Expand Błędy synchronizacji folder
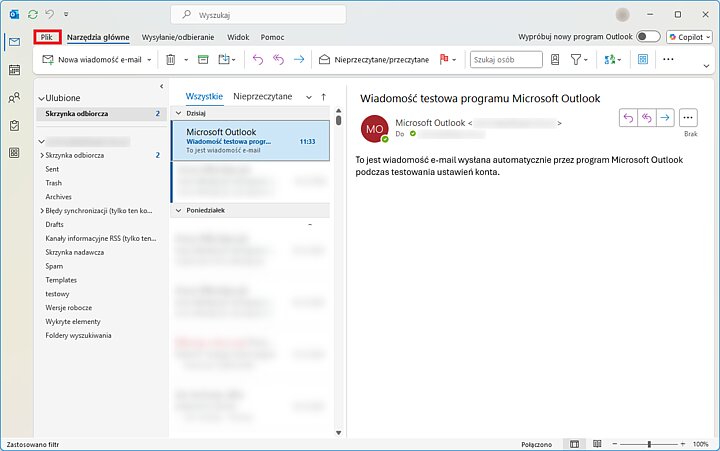720x451 pixels. (x=42, y=211)
